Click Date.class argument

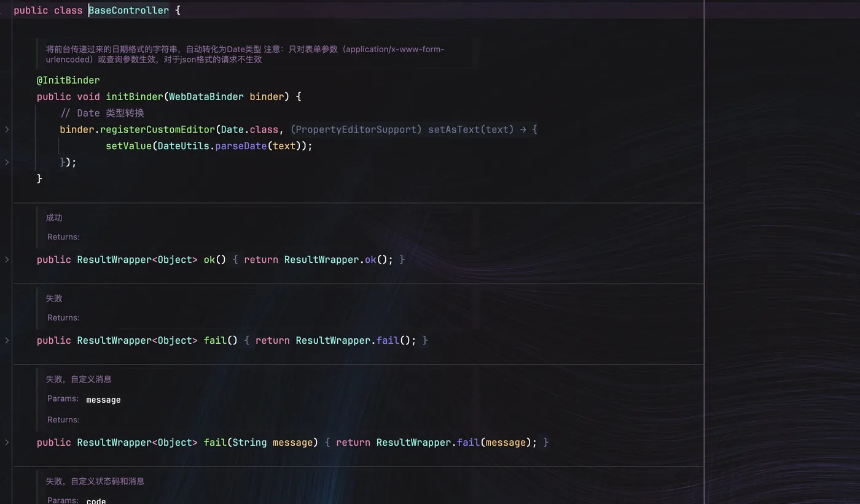click(250, 130)
